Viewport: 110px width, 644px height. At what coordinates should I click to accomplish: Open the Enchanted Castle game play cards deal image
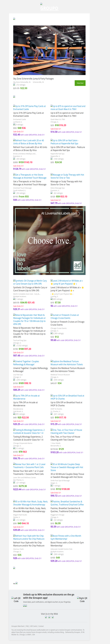pos(30,108)
